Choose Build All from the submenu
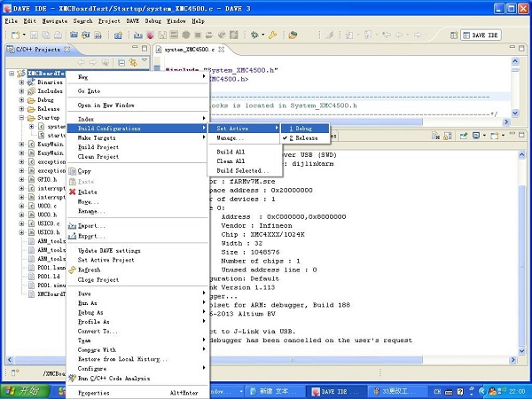Image resolution: width=532 pixels, height=399 pixels. click(231, 152)
